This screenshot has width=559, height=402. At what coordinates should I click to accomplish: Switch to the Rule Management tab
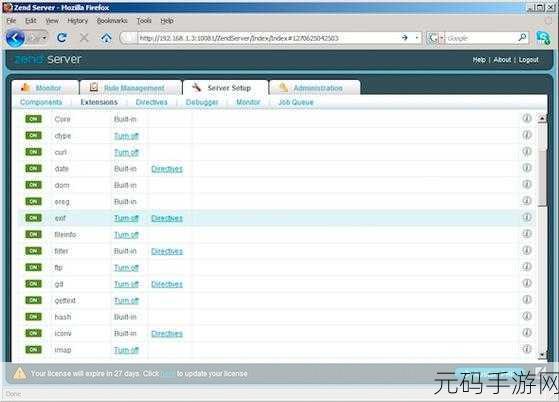point(130,87)
